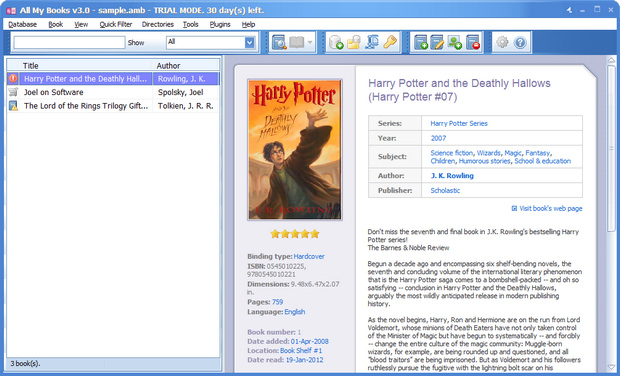
Task: Click the five-star rating
Action: click(295, 234)
